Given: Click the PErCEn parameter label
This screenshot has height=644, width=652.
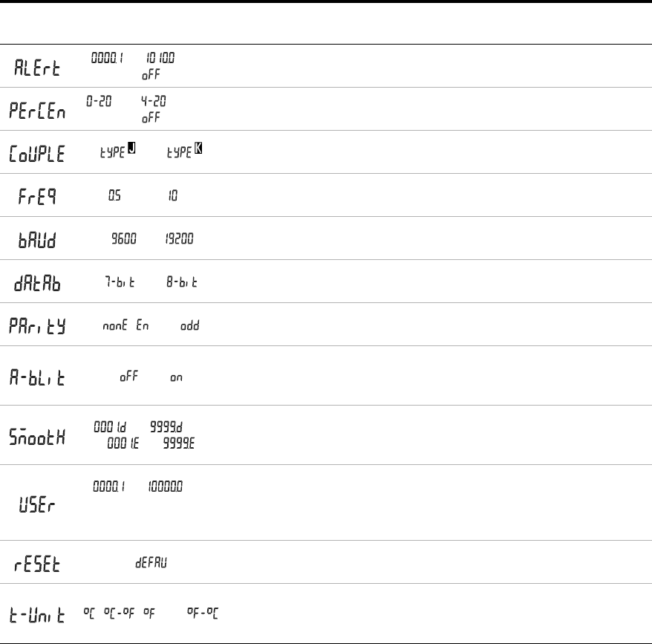Looking at the screenshot, I should (x=37, y=111).
